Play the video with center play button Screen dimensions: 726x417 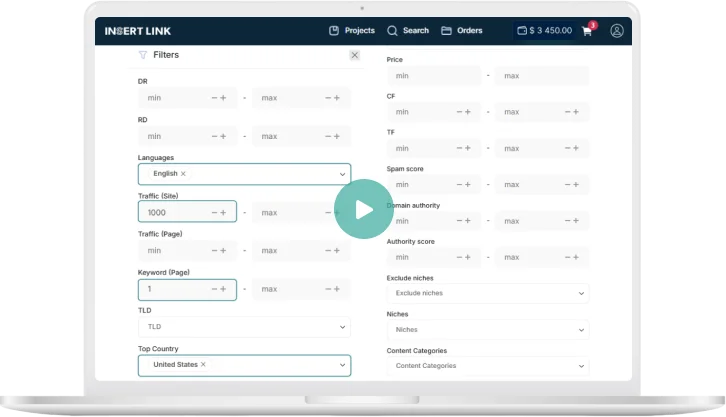(363, 209)
